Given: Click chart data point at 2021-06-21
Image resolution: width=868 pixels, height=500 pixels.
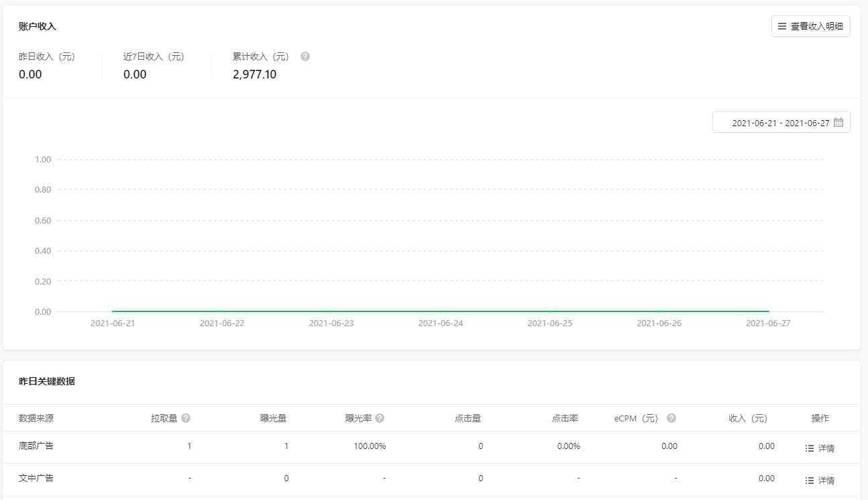Looking at the screenshot, I should [x=113, y=311].
